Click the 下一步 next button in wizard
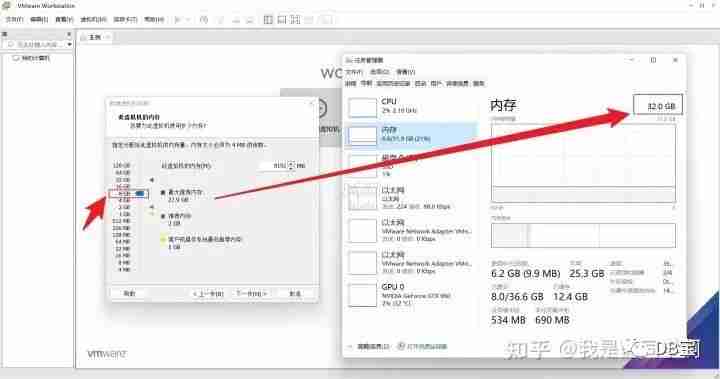The height and width of the screenshot is (379, 720). [x=251, y=294]
